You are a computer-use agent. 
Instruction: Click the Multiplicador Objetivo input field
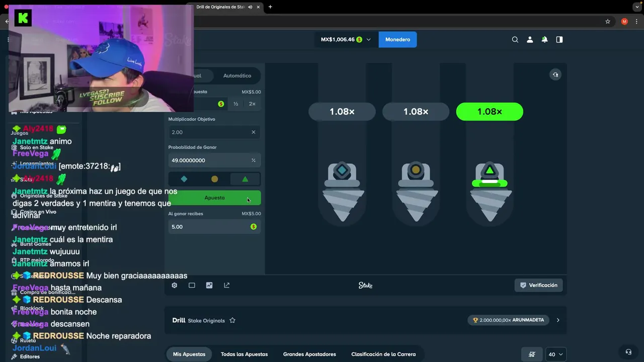tap(214, 132)
